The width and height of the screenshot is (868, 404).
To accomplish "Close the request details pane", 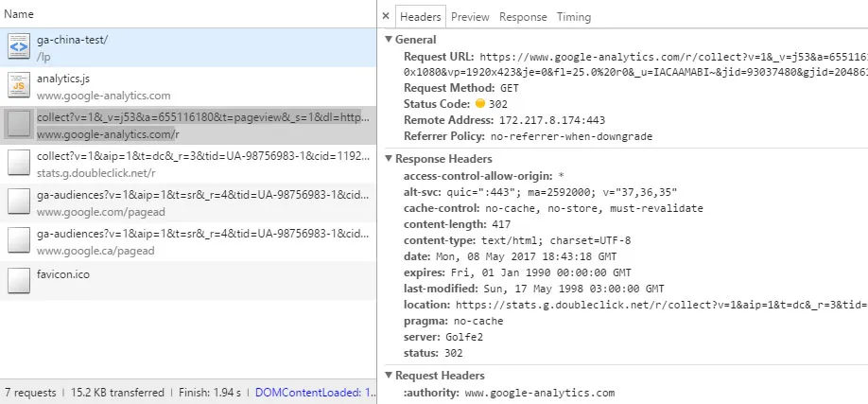I will point(386,17).
